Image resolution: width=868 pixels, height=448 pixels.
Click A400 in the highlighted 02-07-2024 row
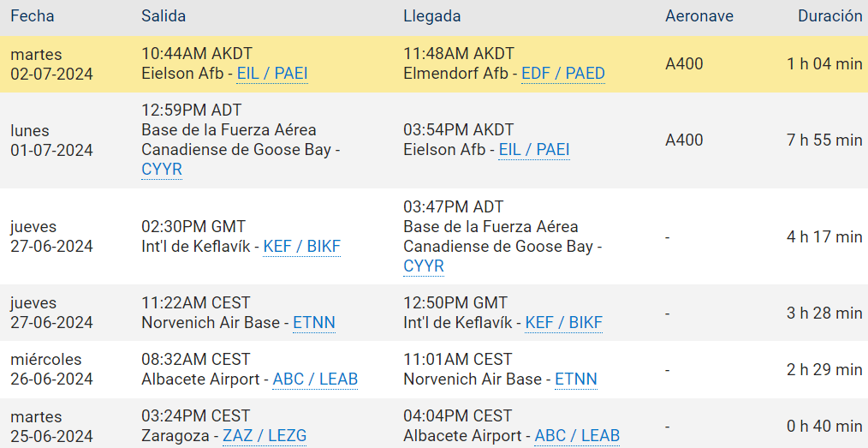click(x=684, y=63)
